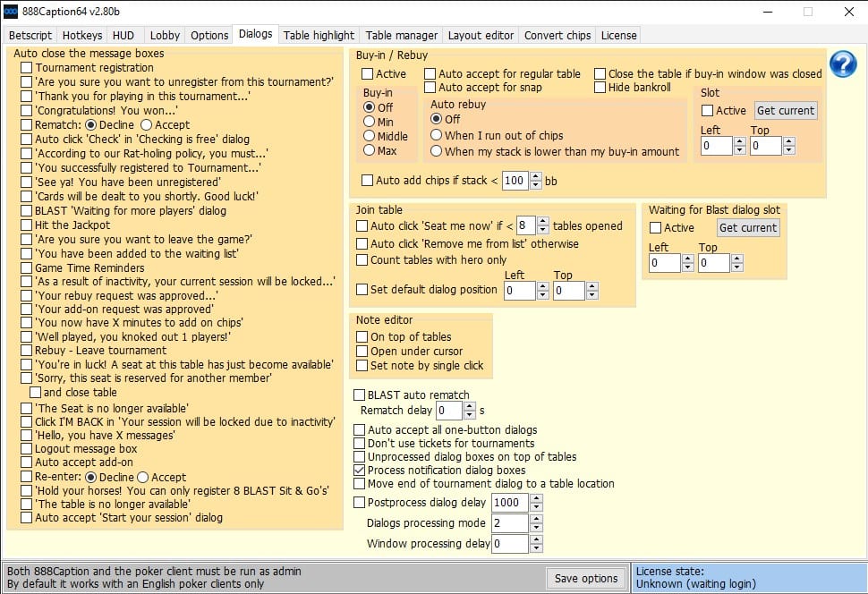
Task: Open the Hotkeys tab
Action: (x=82, y=36)
